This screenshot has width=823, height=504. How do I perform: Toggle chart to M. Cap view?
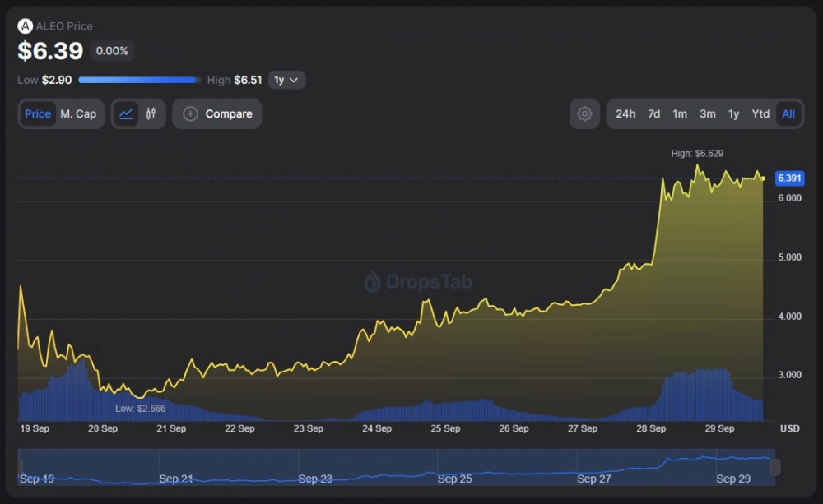[x=78, y=114]
